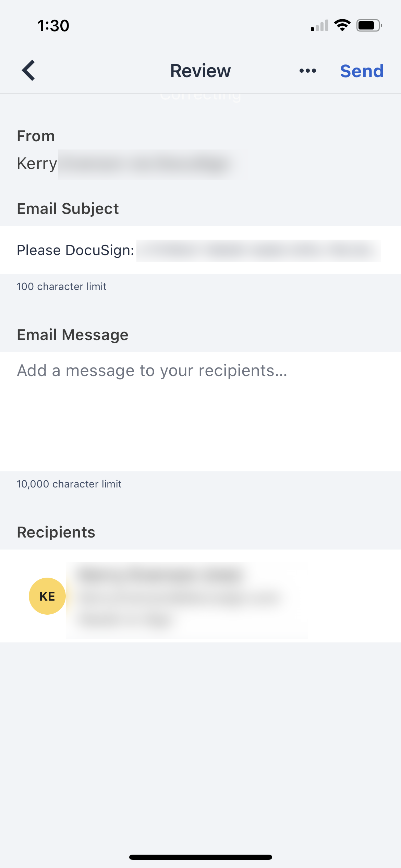The image size is (401, 868).
Task: Click the Wi-Fi status icon
Action: (342, 25)
